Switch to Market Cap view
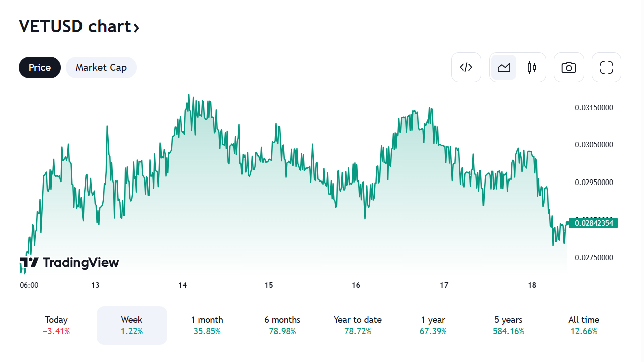 coord(101,67)
